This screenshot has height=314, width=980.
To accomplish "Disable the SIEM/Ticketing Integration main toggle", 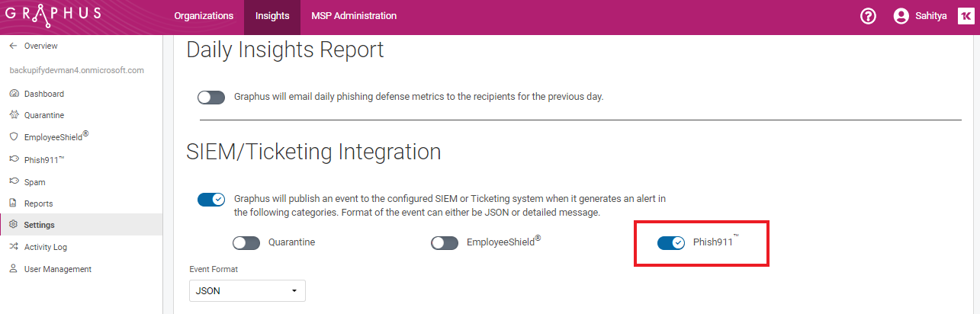I will point(211,200).
